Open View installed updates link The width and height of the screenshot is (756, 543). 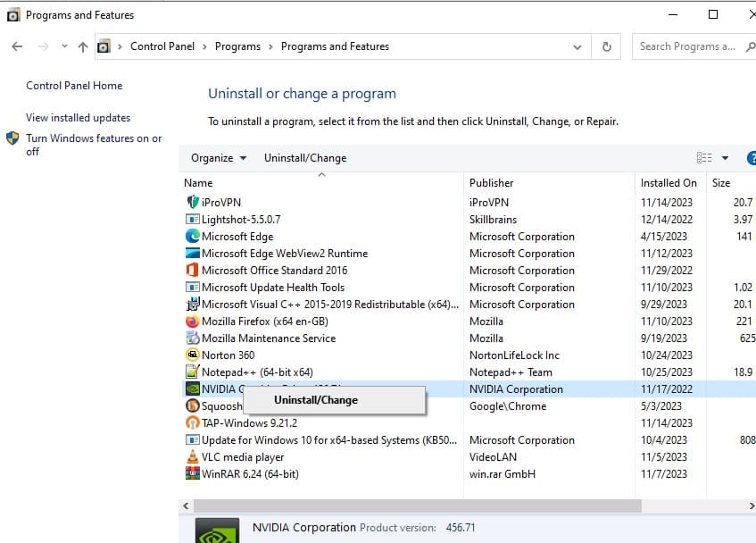(x=78, y=118)
